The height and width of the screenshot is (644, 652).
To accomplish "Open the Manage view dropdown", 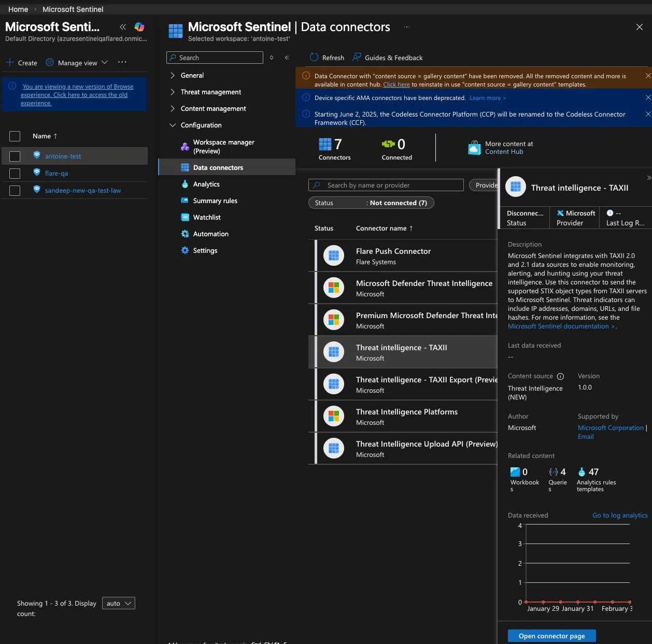I will [77, 63].
